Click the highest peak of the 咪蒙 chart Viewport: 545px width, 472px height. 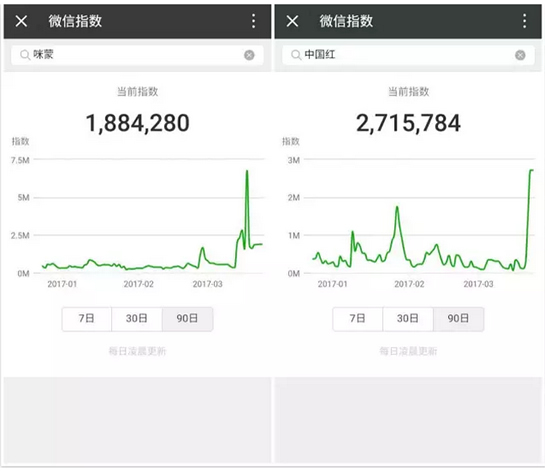[x=247, y=171]
